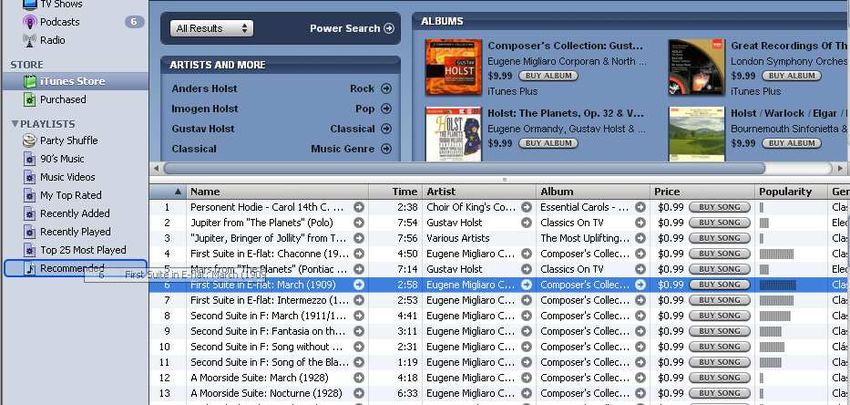The height and width of the screenshot is (405, 850).
Task: Select Recently Added playlist icon
Action: (30, 214)
